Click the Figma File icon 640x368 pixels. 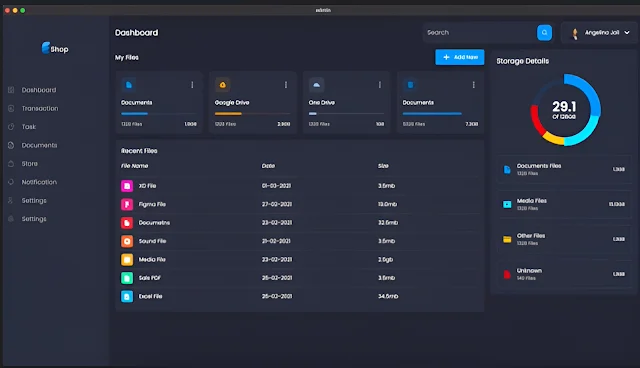coord(127,204)
